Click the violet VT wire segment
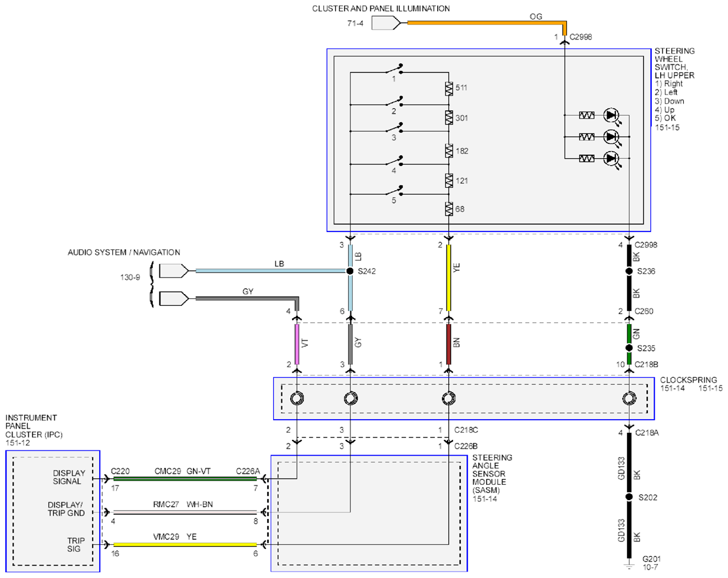 tap(297, 344)
